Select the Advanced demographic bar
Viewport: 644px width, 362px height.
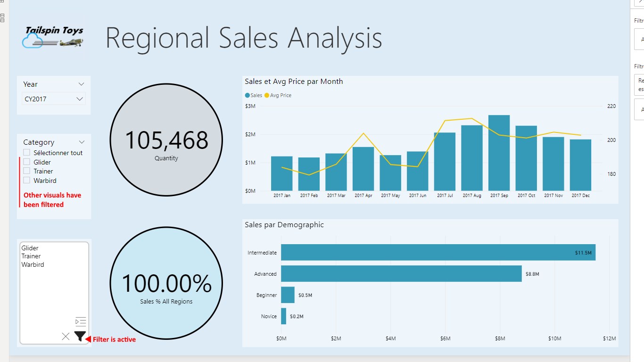[402, 273]
